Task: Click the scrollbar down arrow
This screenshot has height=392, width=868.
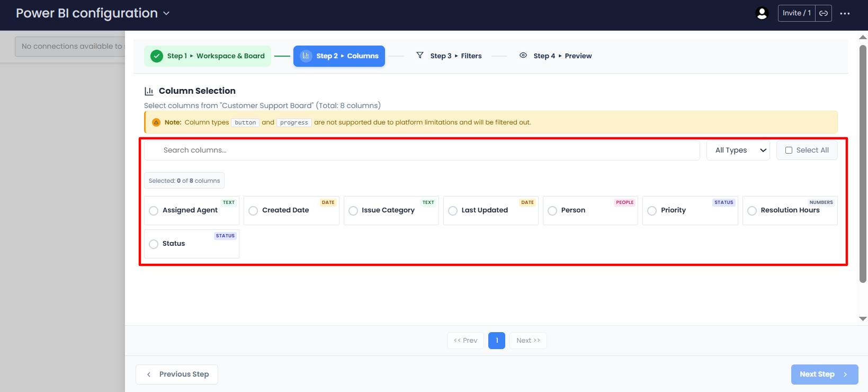Action: point(863,319)
